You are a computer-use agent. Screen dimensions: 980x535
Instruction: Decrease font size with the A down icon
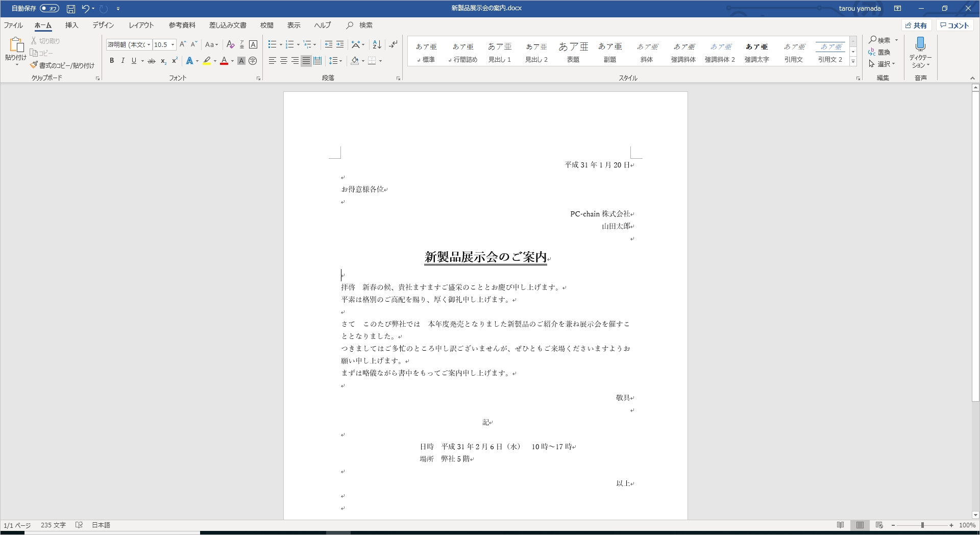(194, 44)
